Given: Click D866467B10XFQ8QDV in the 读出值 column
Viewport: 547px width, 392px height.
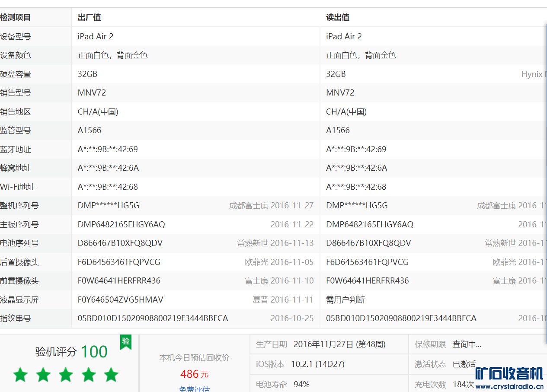Looking at the screenshot, I should [x=368, y=243].
